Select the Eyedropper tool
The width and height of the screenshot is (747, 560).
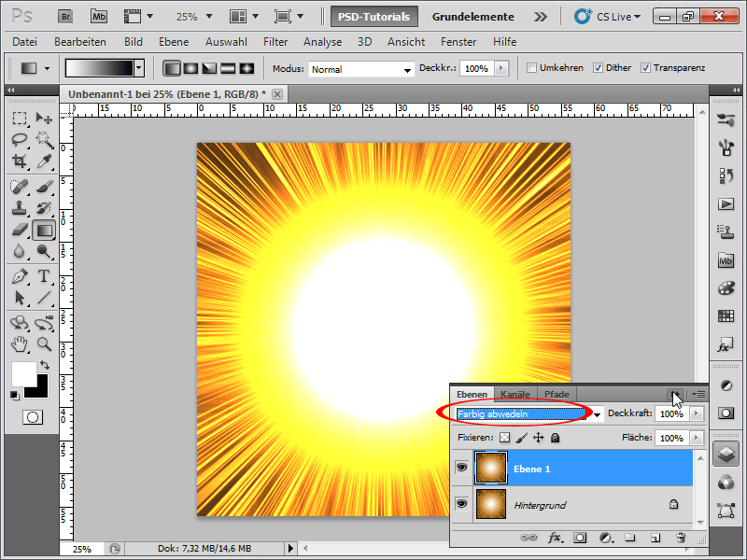click(x=44, y=161)
